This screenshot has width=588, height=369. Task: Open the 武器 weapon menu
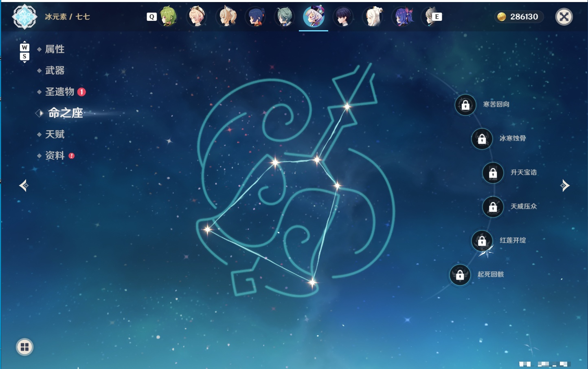[x=55, y=71]
